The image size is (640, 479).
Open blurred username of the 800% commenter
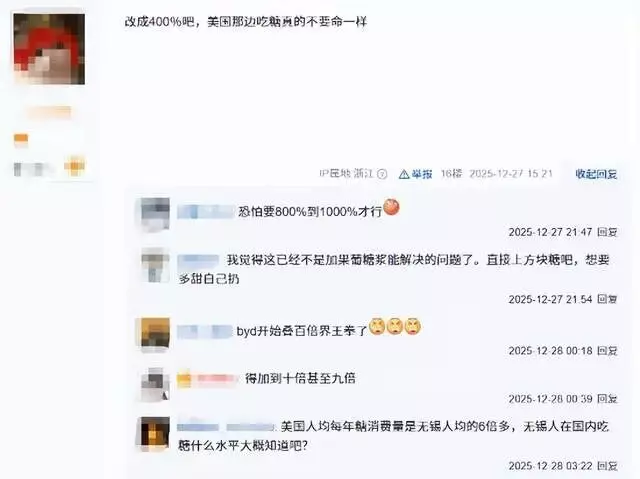coord(206,212)
